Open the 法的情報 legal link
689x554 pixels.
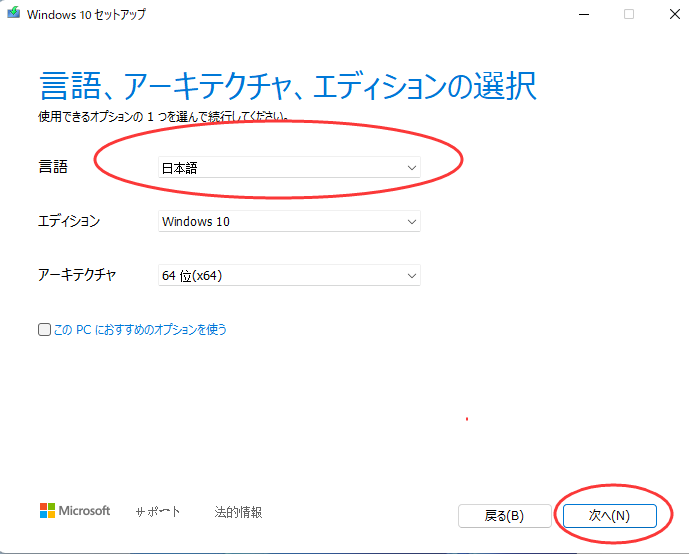click(238, 512)
